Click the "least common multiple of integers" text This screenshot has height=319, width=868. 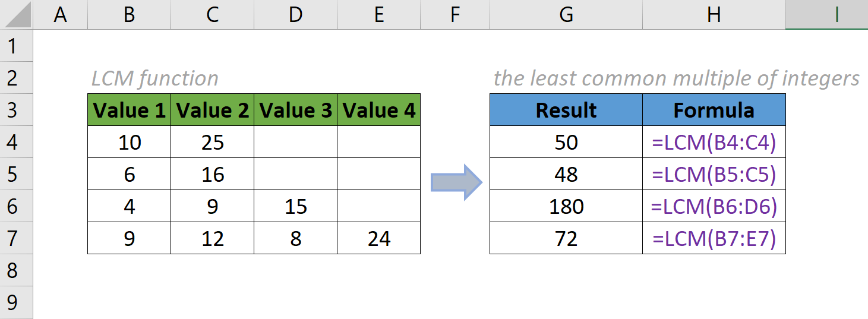pos(676,78)
